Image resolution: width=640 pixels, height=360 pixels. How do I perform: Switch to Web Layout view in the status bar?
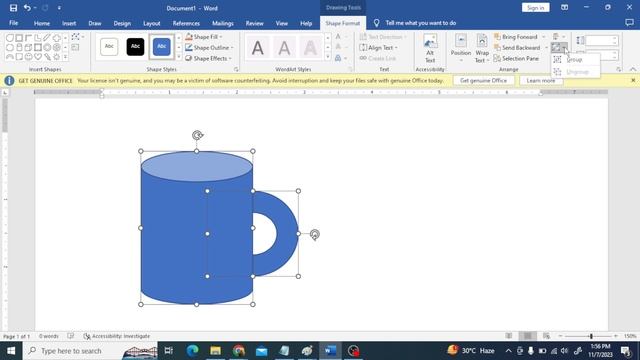pos(546,336)
